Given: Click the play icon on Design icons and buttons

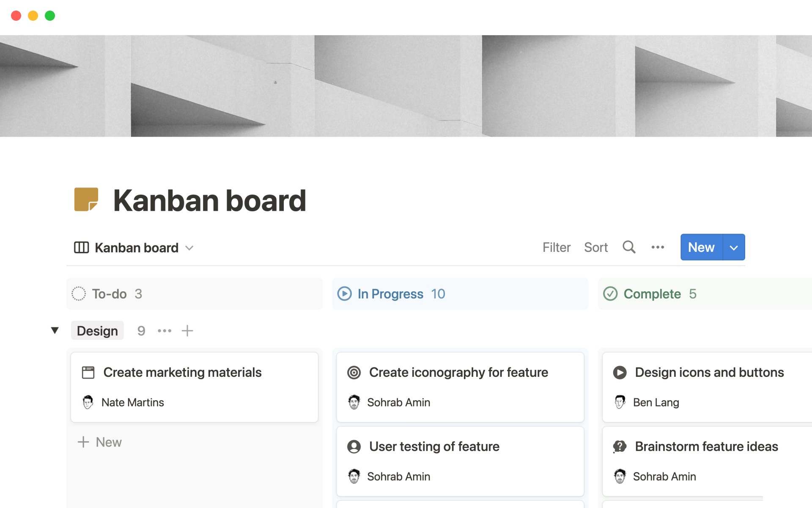Looking at the screenshot, I should pyautogui.click(x=620, y=372).
